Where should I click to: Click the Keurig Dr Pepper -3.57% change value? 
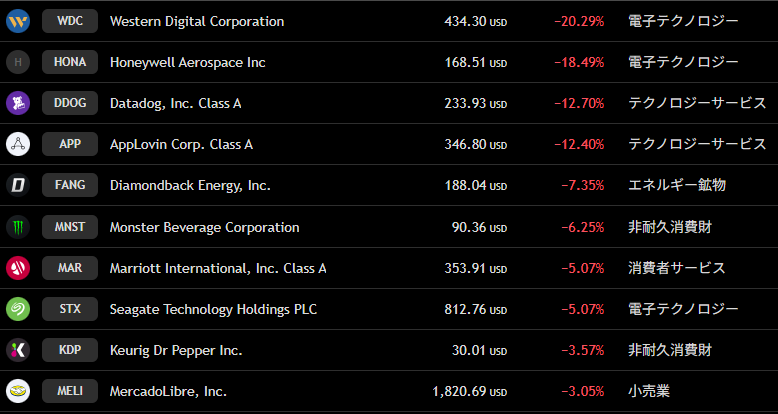coord(583,350)
